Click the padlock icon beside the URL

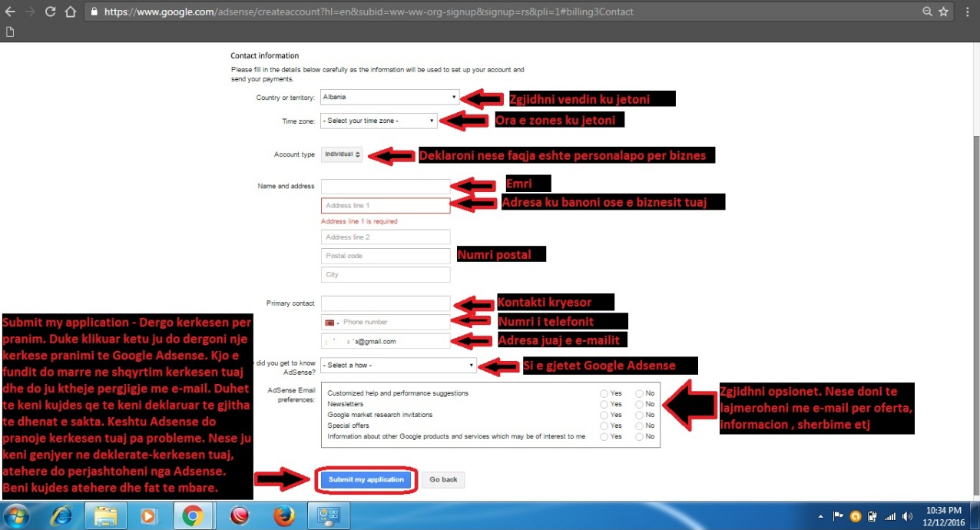[94, 12]
